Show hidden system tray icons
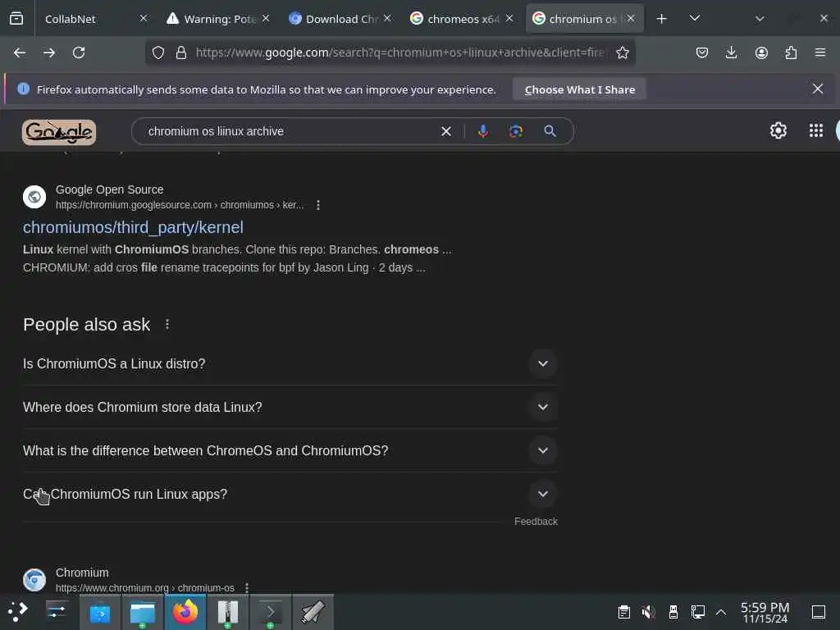840x630 pixels. [x=721, y=612]
